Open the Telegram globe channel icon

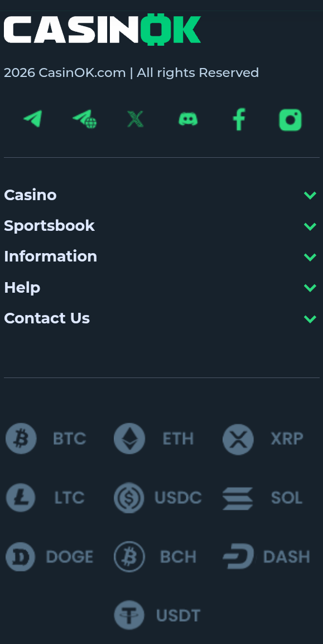click(85, 119)
